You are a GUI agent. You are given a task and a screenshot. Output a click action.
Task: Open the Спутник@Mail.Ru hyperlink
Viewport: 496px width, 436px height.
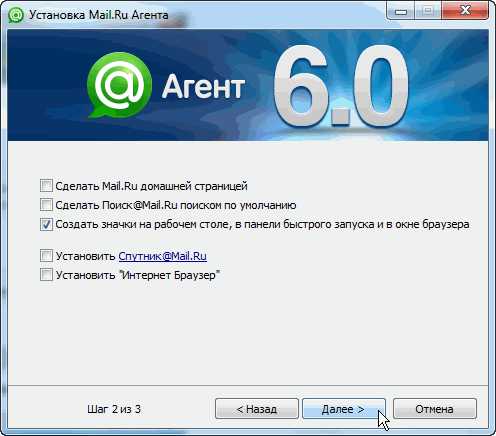tap(163, 256)
